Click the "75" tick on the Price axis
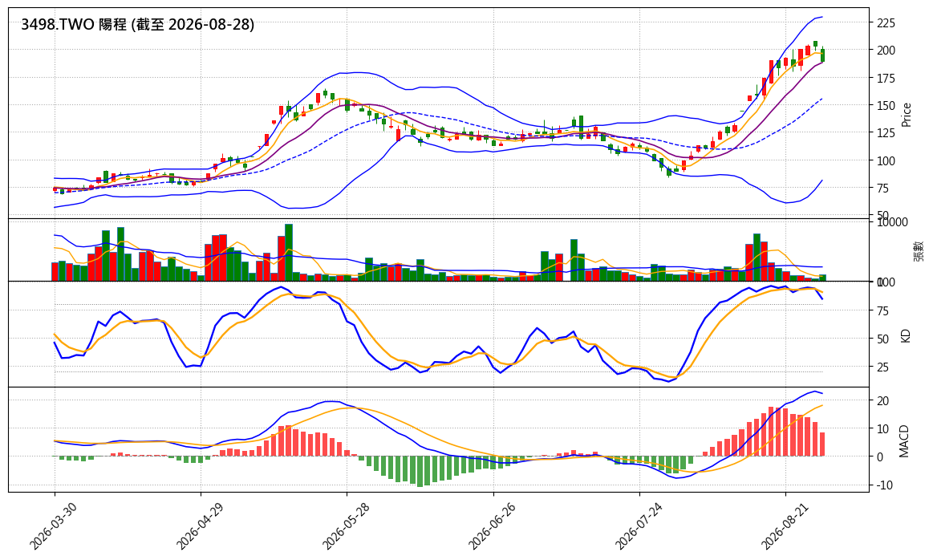The image size is (933, 560). 883,189
